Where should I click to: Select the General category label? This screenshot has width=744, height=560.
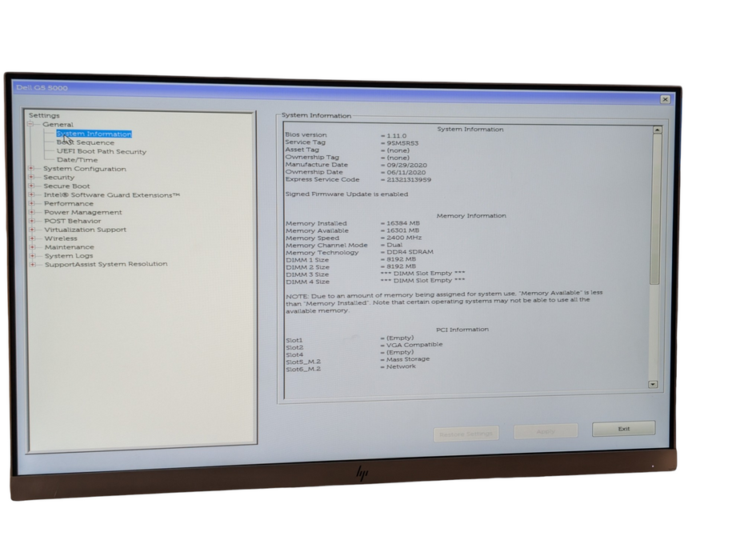[58, 124]
